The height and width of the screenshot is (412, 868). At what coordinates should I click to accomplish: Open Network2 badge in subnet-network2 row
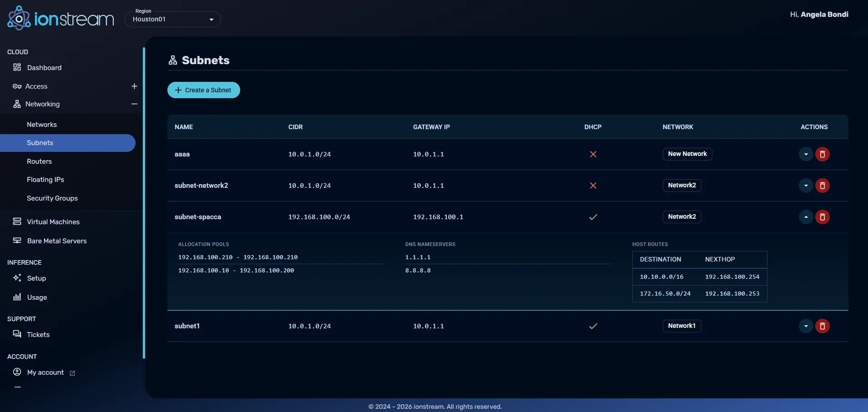682,186
